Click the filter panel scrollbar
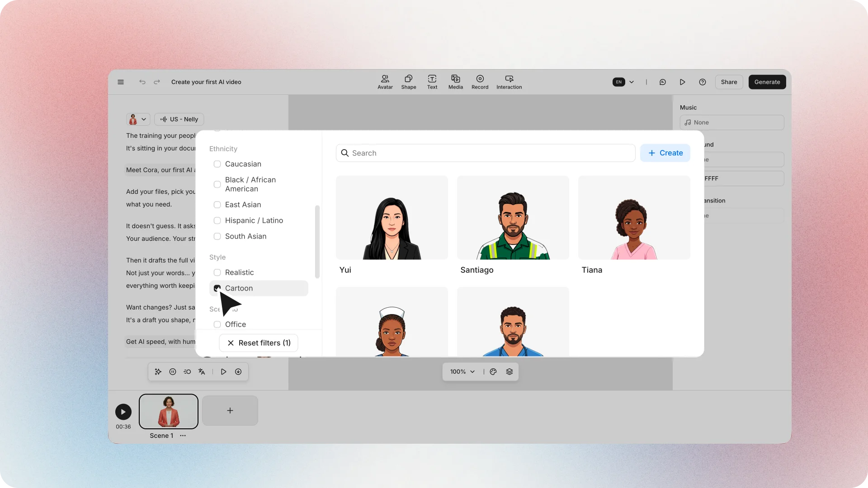 pyautogui.click(x=317, y=242)
